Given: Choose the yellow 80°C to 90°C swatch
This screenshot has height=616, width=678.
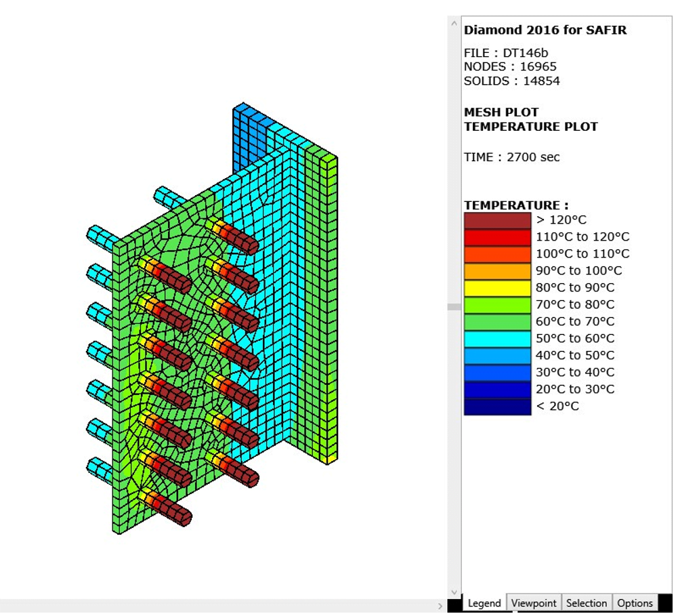Looking at the screenshot, I should tap(497, 288).
